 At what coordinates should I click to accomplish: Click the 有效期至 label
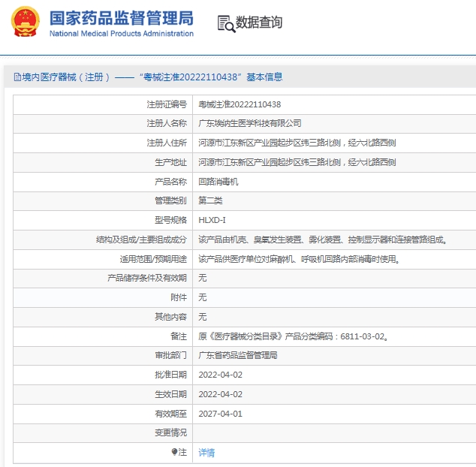[170, 414]
